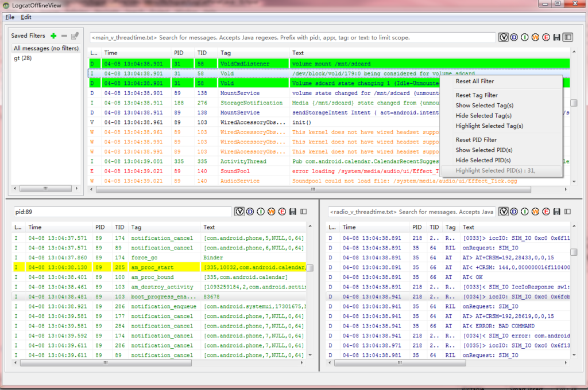The height and width of the screenshot is (390, 588).
Task: Toggle Warning level in radio log panel
Action: 535,212
